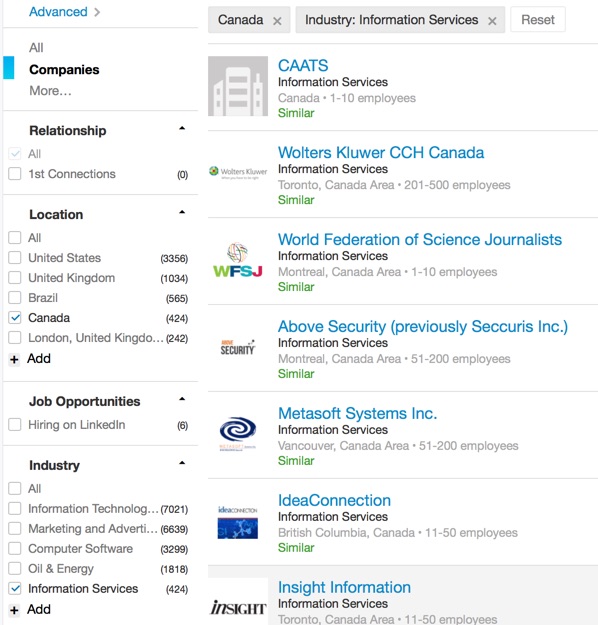Open the CAATS company page
The image size is (598, 625).
coord(303,65)
